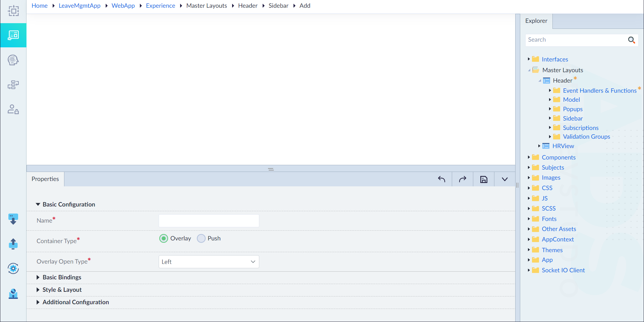
Task: Select the Themes folder
Action: pyautogui.click(x=552, y=250)
